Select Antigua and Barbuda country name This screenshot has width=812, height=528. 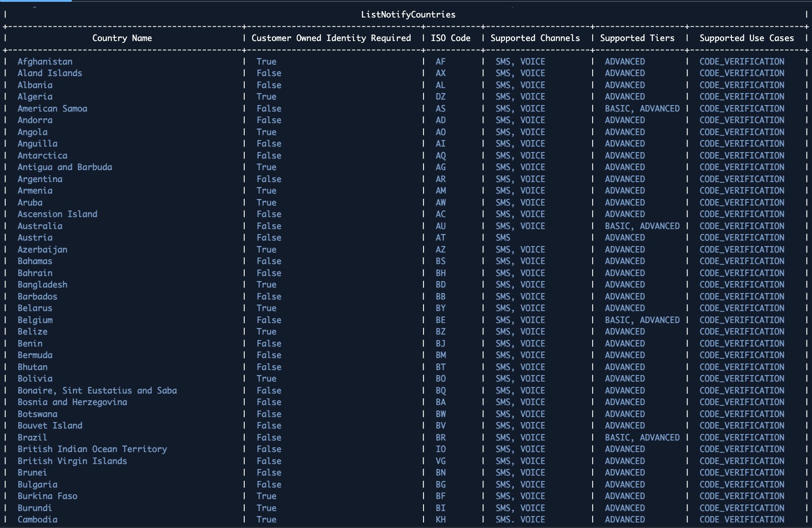click(65, 167)
